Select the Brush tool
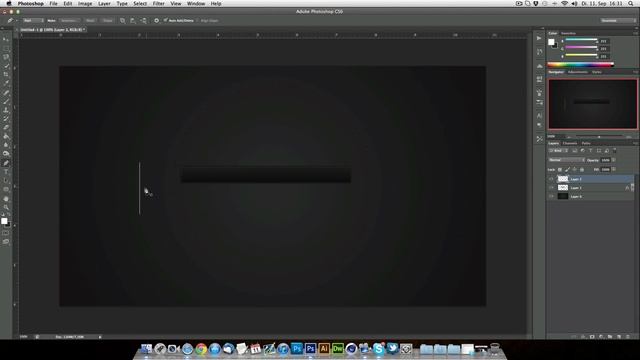Viewport: 640px width, 360px height. pyautogui.click(x=6, y=102)
